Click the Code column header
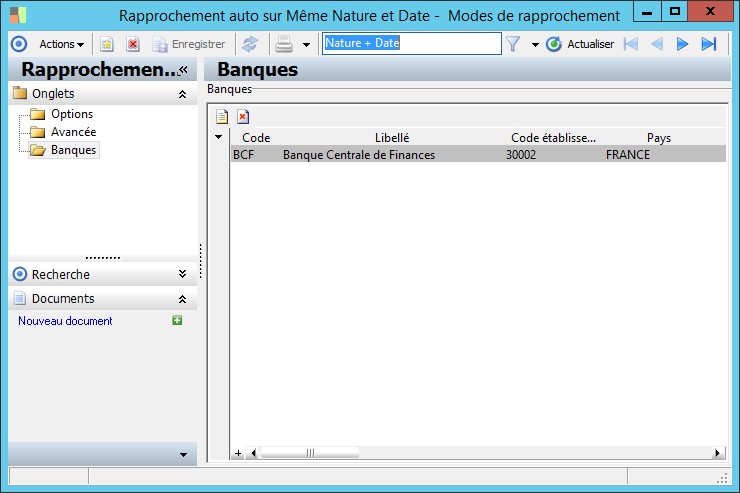Image resolution: width=740 pixels, height=493 pixels. [256, 138]
